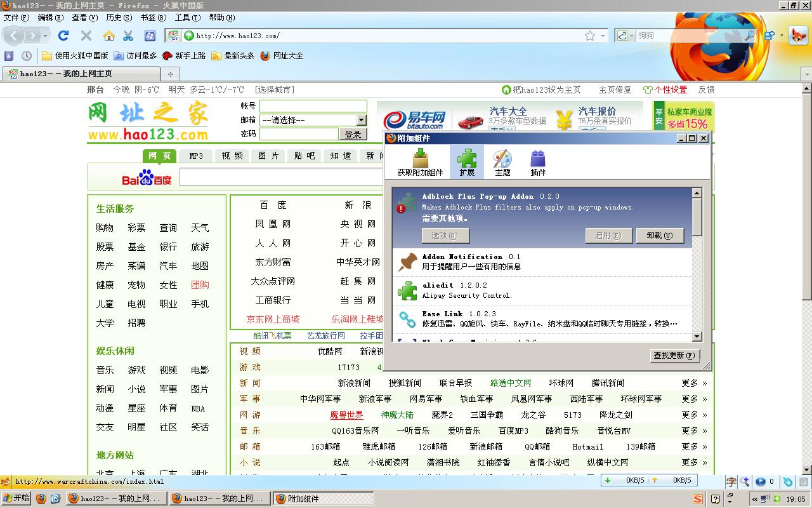Click the help question icon in tray
The image size is (812, 508).
(716, 498)
